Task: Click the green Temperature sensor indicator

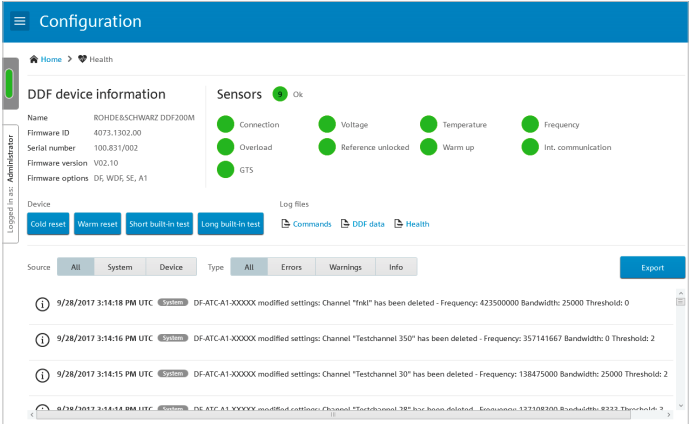Action: pos(428,125)
